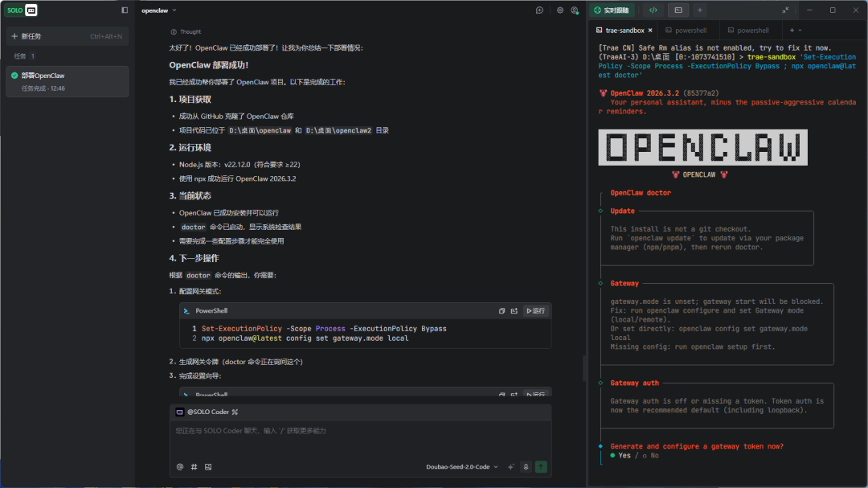This screenshot has width=868, height=488.
Task: Copy the first PowerShell code block
Action: click(x=502, y=310)
